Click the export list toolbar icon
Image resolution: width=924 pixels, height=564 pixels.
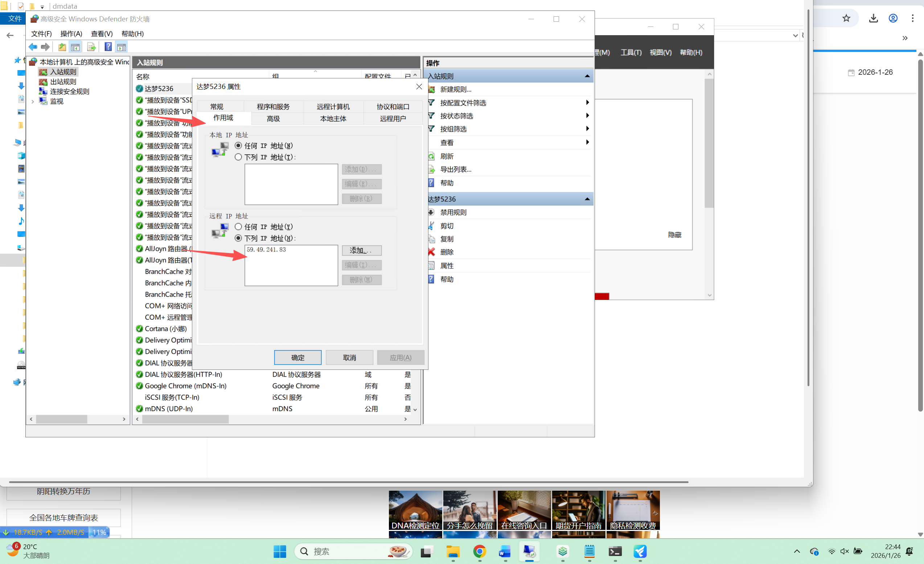[x=91, y=47]
